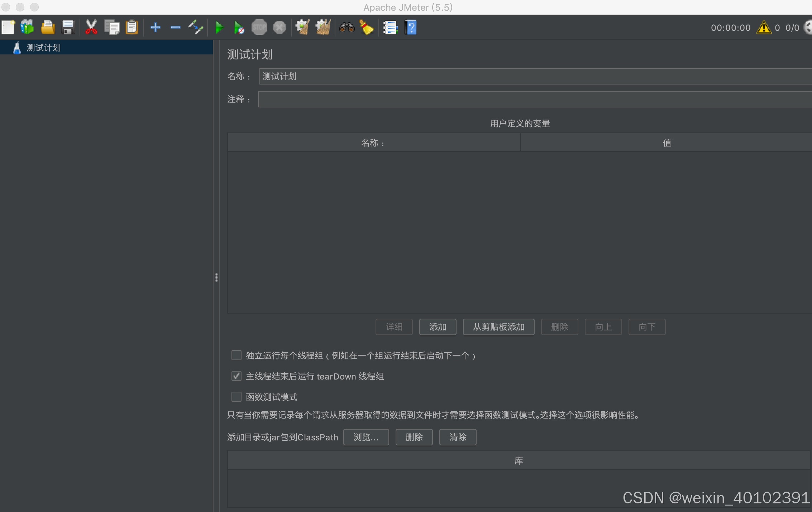
Task: Save the test plan with floppy icon
Action: click(x=68, y=28)
